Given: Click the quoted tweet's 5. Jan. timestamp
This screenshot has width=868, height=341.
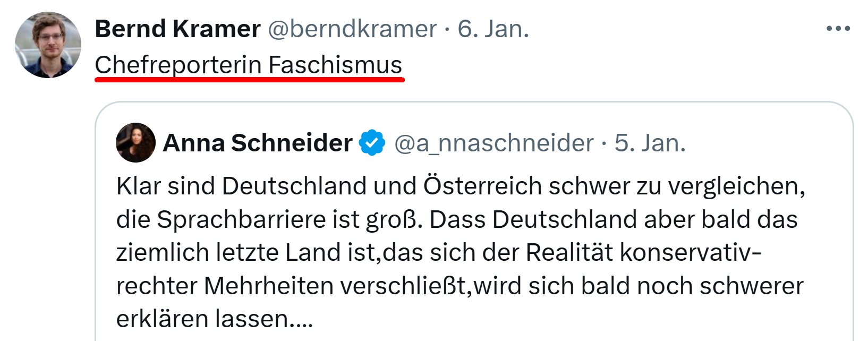Looking at the screenshot, I should click(x=650, y=143).
